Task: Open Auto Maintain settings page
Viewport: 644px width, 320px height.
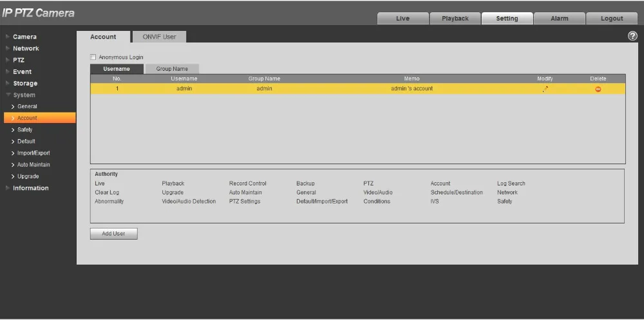Action: coord(33,164)
